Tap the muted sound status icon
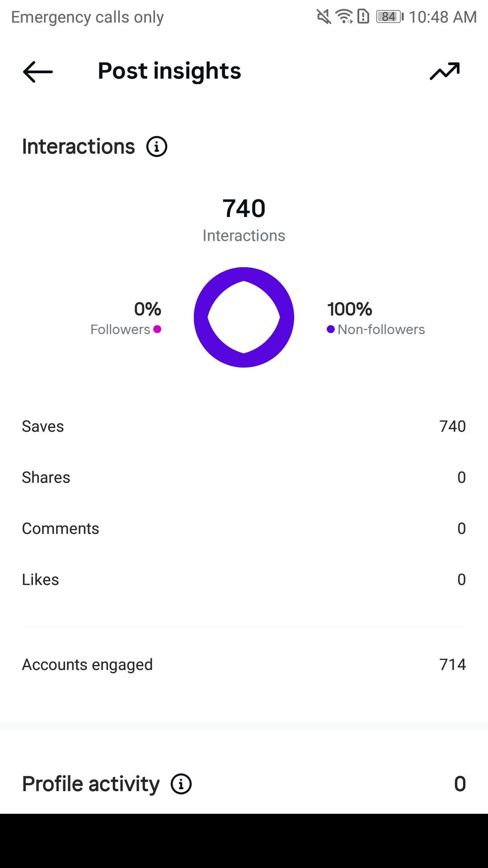The height and width of the screenshot is (868, 488). pyautogui.click(x=324, y=17)
